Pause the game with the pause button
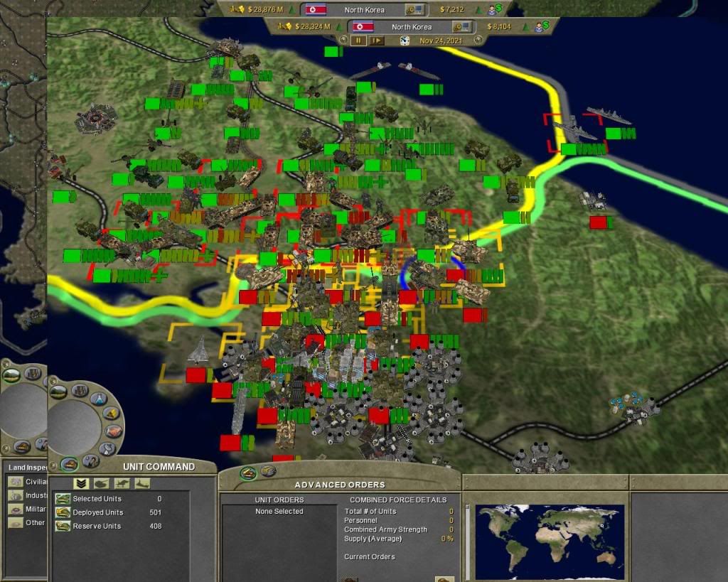This screenshot has height=582, width=728. coord(358,41)
